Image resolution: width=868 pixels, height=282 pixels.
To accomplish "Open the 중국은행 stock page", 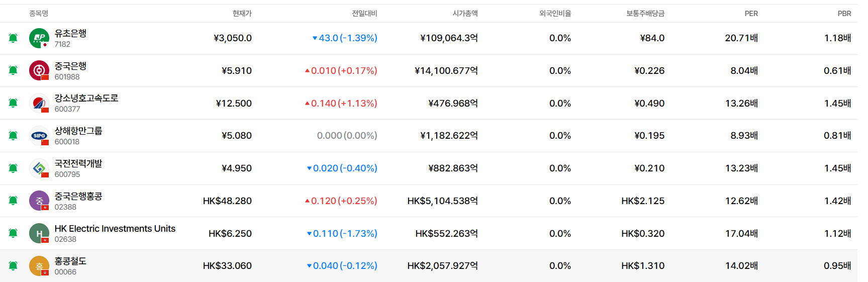I will 70,66.
